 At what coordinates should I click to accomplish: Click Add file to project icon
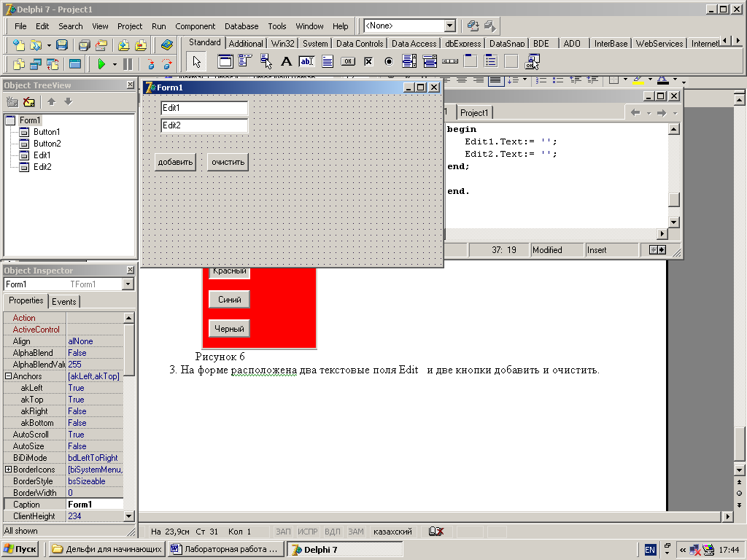click(123, 45)
